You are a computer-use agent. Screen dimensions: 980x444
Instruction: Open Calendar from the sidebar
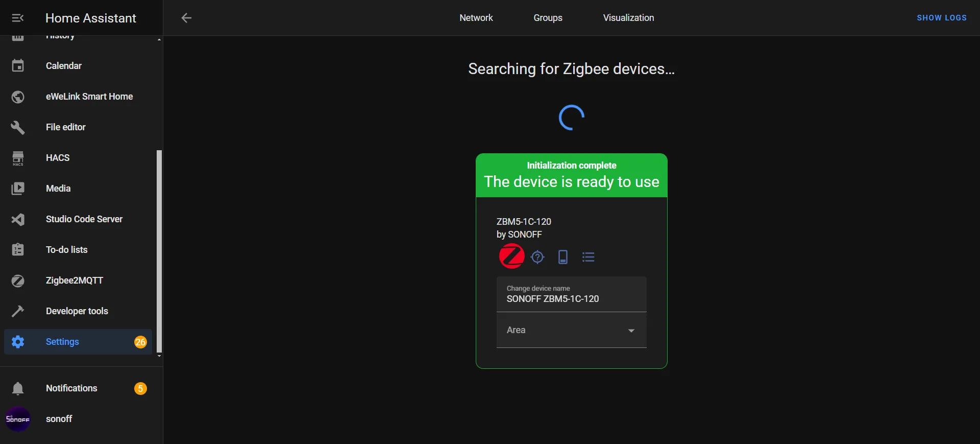click(x=78, y=66)
